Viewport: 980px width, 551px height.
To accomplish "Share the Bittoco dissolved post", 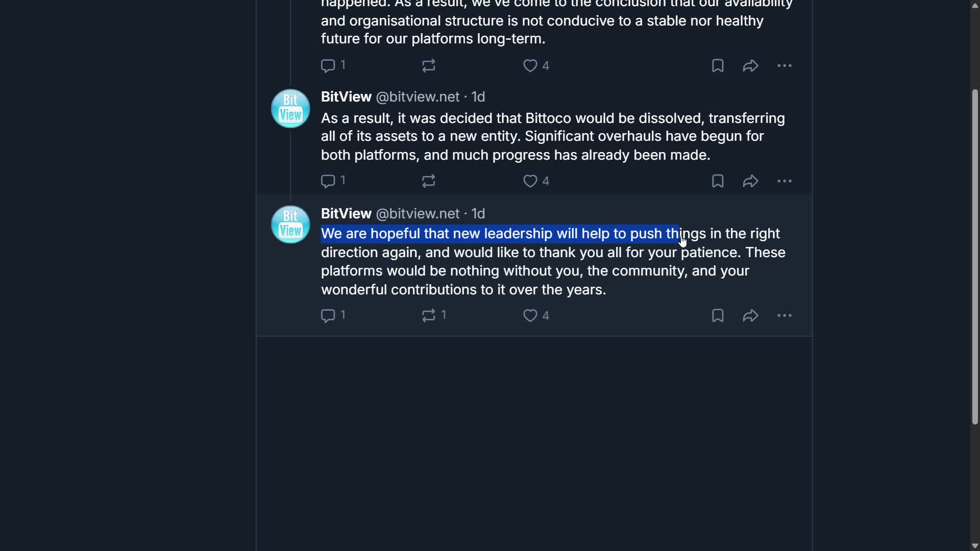I will 750,181.
